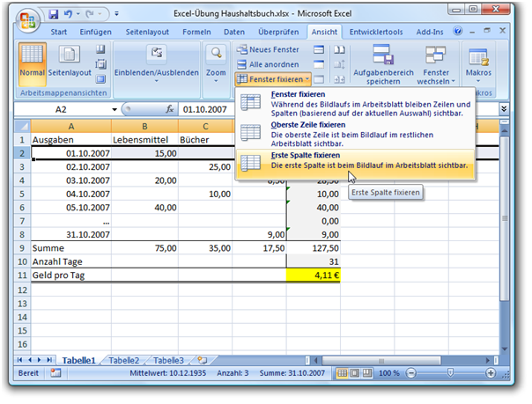Open the Add-Ins tab
532x404 pixels.
tap(430, 32)
